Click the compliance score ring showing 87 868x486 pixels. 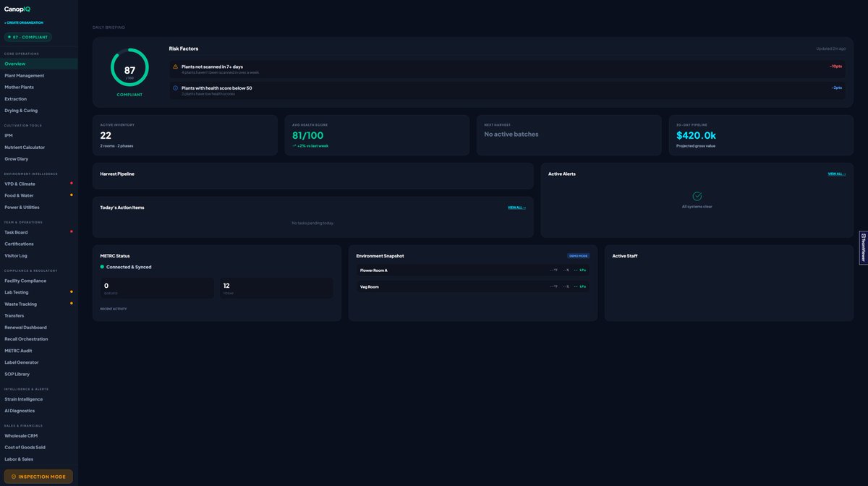tap(129, 67)
